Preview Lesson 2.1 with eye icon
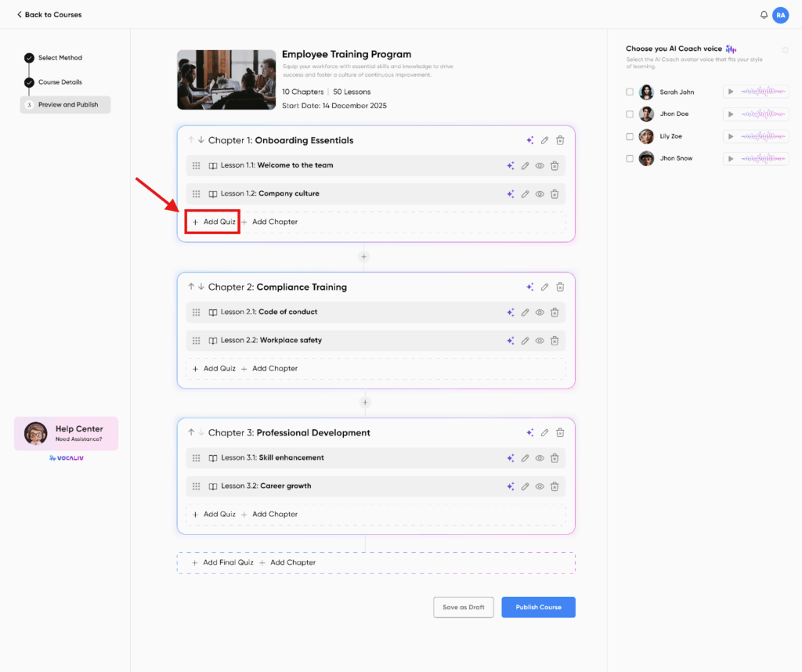The image size is (802, 672). (x=540, y=313)
